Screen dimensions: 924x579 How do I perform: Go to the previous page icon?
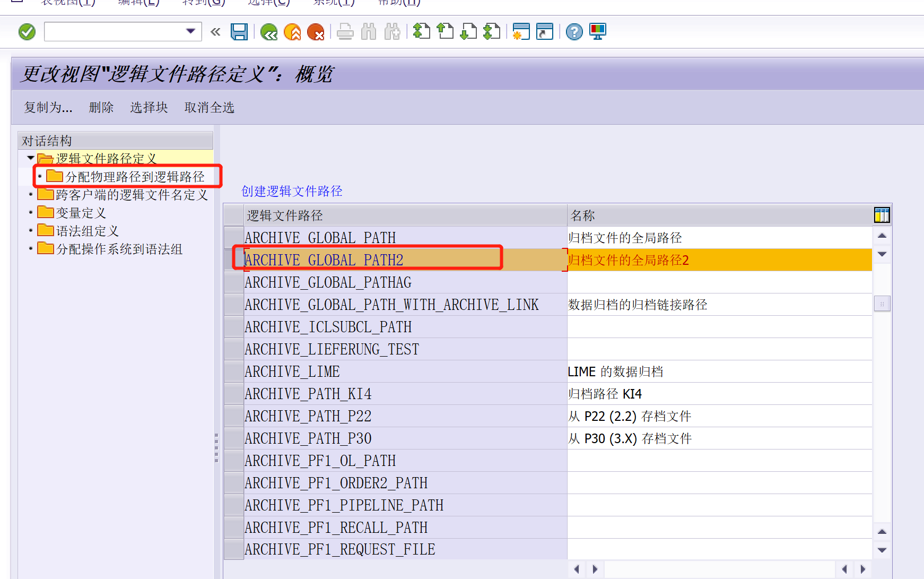pos(445,32)
